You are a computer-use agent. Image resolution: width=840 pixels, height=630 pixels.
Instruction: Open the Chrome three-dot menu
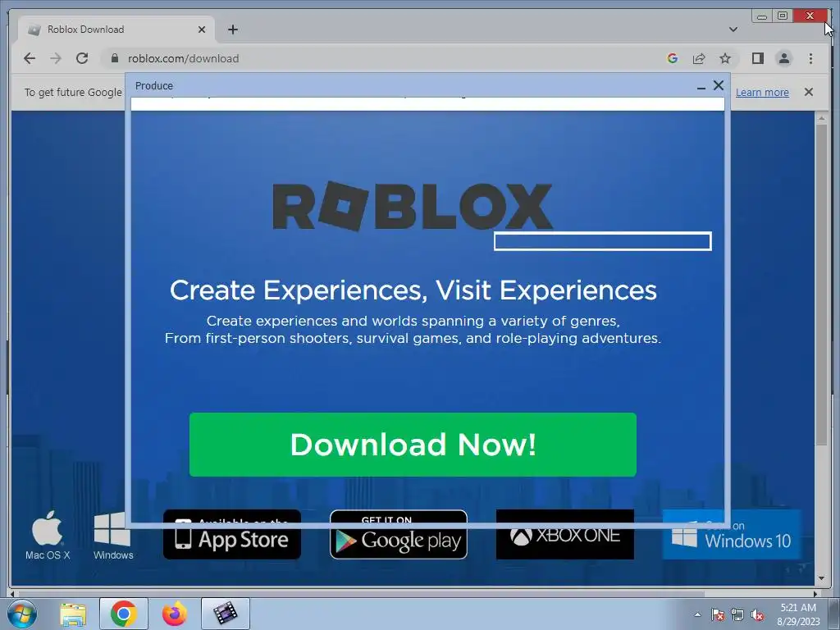(x=810, y=58)
